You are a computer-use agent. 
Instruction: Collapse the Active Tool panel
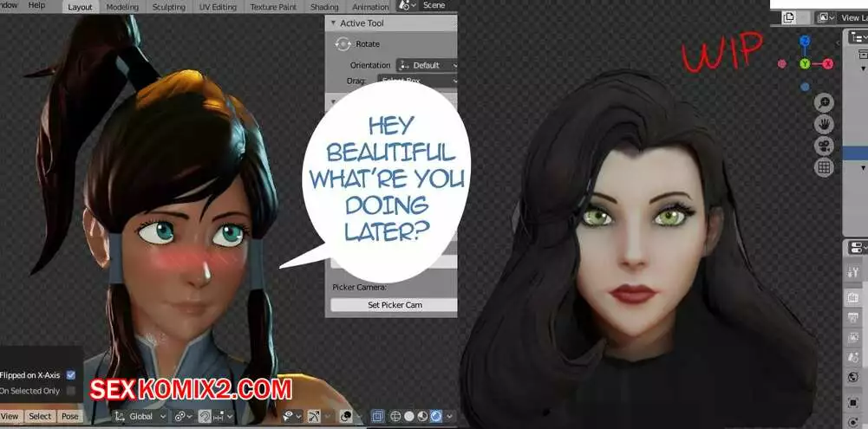point(332,23)
